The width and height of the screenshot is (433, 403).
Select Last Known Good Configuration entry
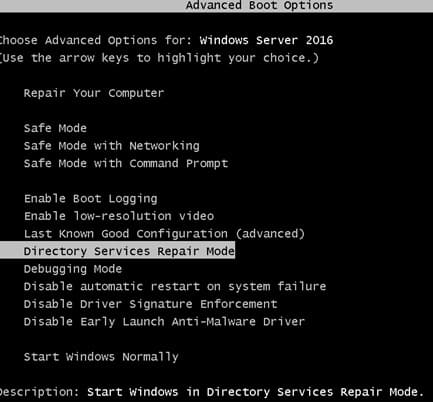(x=164, y=234)
